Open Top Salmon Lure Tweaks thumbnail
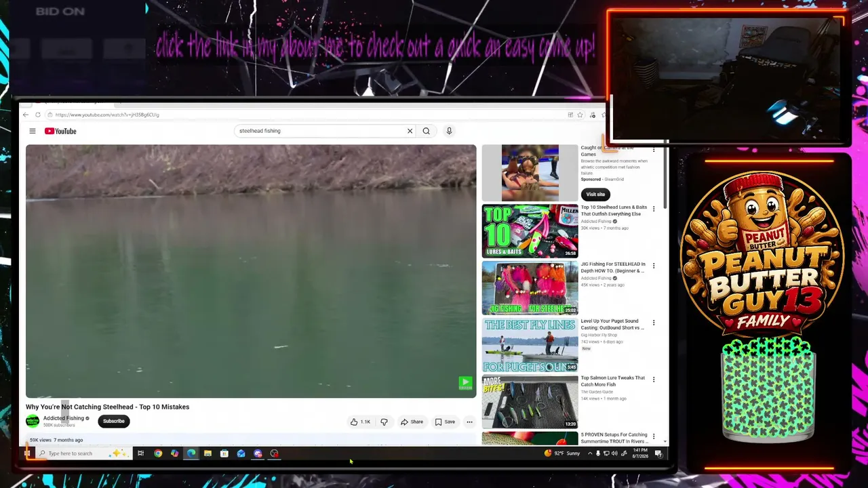 [x=530, y=401]
